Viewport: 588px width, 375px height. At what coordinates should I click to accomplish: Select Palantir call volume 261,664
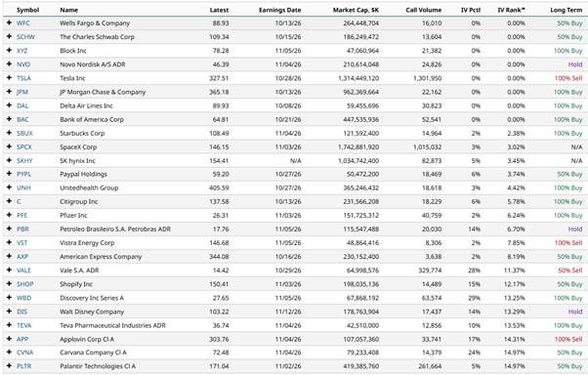(430, 366)
